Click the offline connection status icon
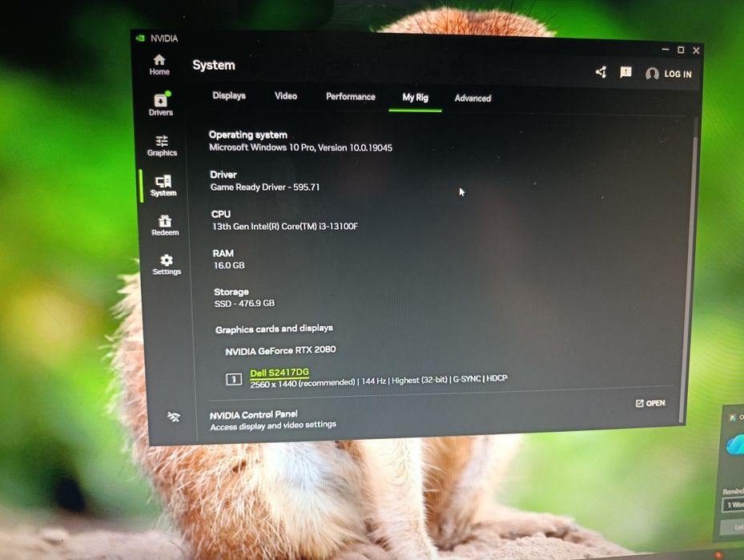The width and height of the screenshot is (744, 560). tap(174, 417)
